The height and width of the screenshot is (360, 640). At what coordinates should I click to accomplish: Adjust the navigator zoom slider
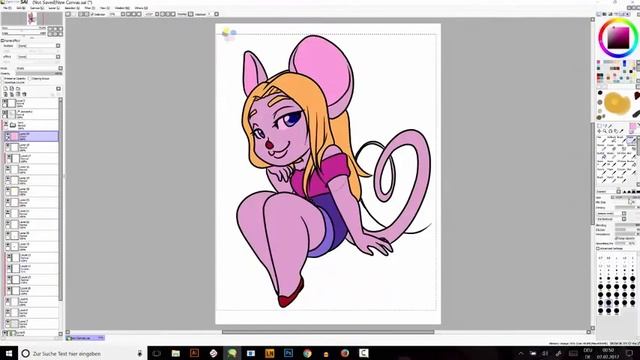pos(24,29)
